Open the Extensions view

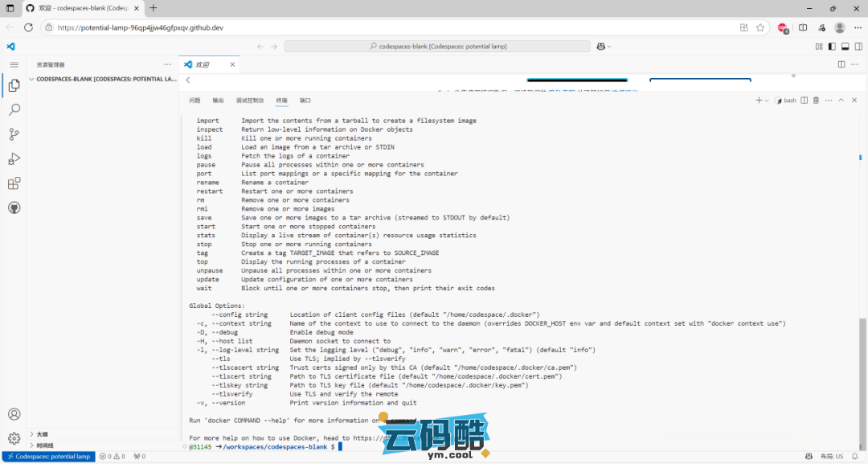[x=14, y=183]
